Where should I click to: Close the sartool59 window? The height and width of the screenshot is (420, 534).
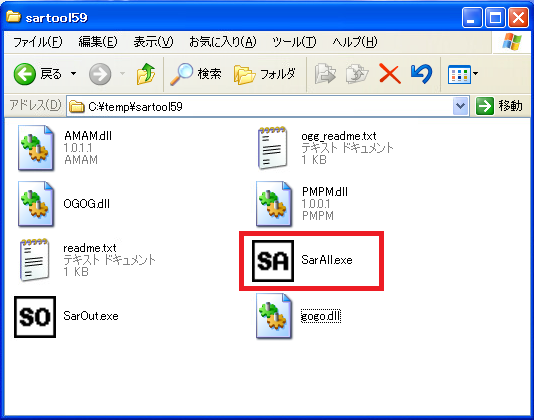coord(518,17)
